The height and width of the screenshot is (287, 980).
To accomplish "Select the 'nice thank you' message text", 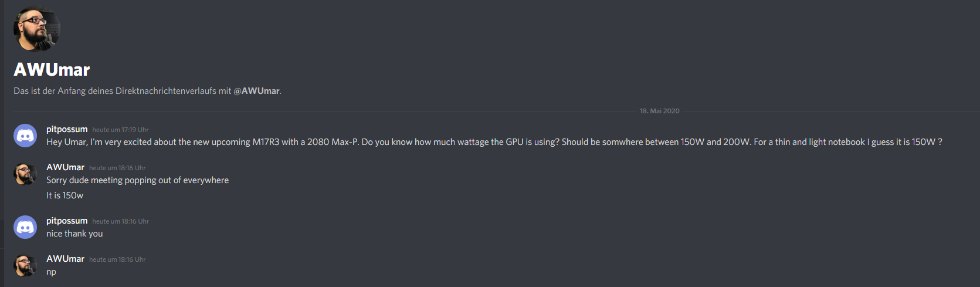I will pyautogui.click(x=74, y=234).
